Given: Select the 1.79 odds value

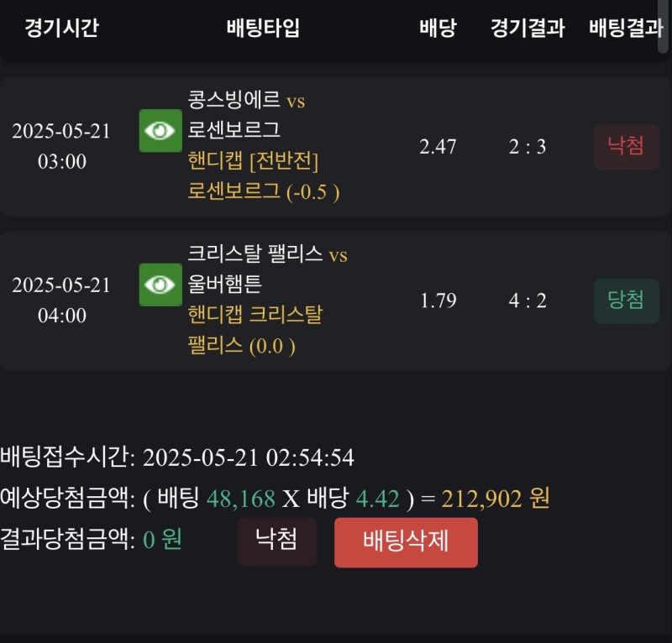Looking at the screenshot, I should coord(438,301).
